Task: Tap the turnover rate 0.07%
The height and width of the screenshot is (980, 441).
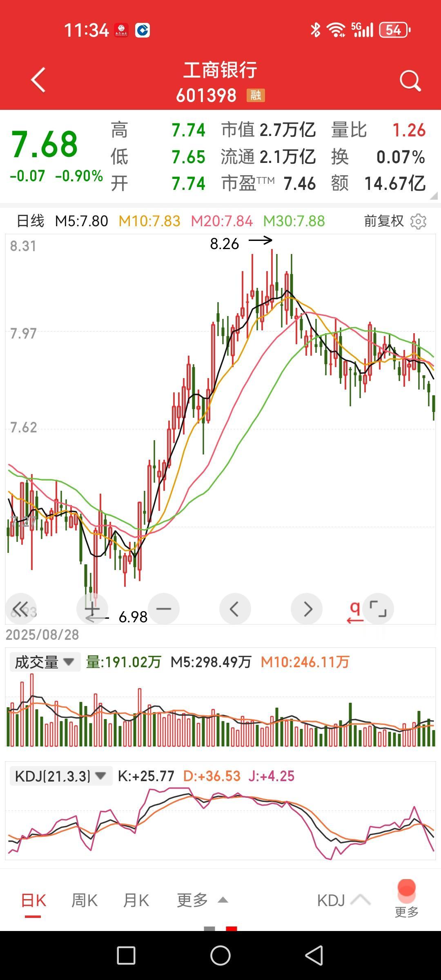Action: (x=401, y=157)
